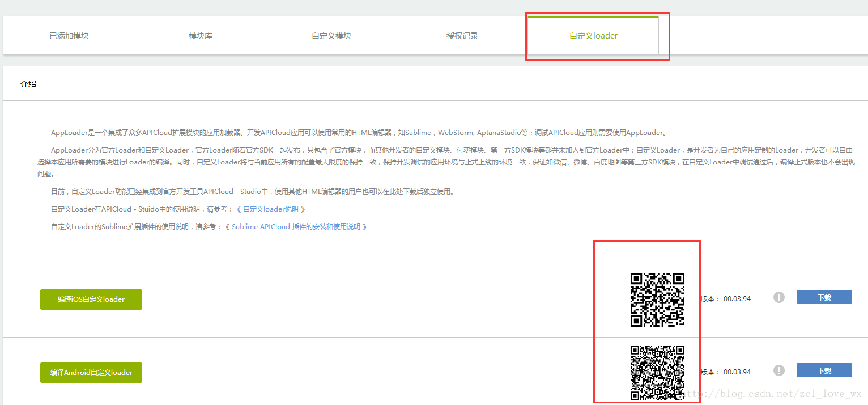Select the 自定义模块 tab
The width and height of the screenshot is (868, 405).
click(x=331, y=36)
